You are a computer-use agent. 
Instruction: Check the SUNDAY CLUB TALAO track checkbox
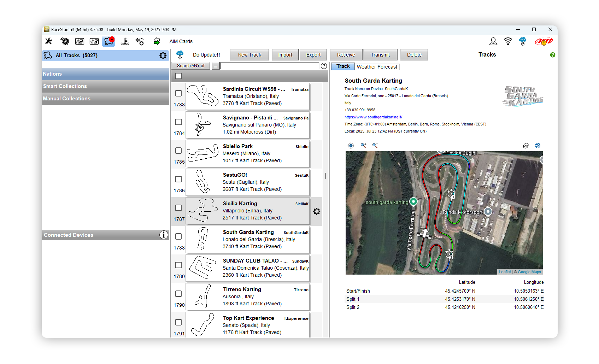178,265
